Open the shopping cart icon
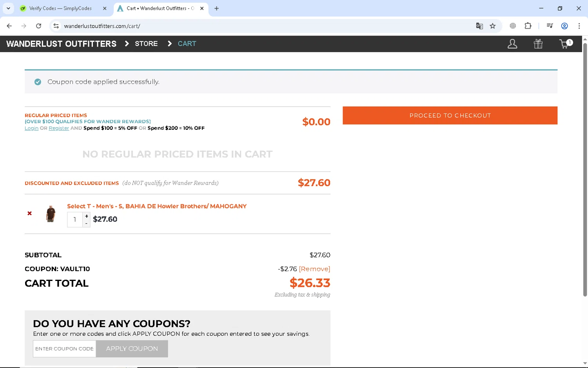 click(566, 44)
